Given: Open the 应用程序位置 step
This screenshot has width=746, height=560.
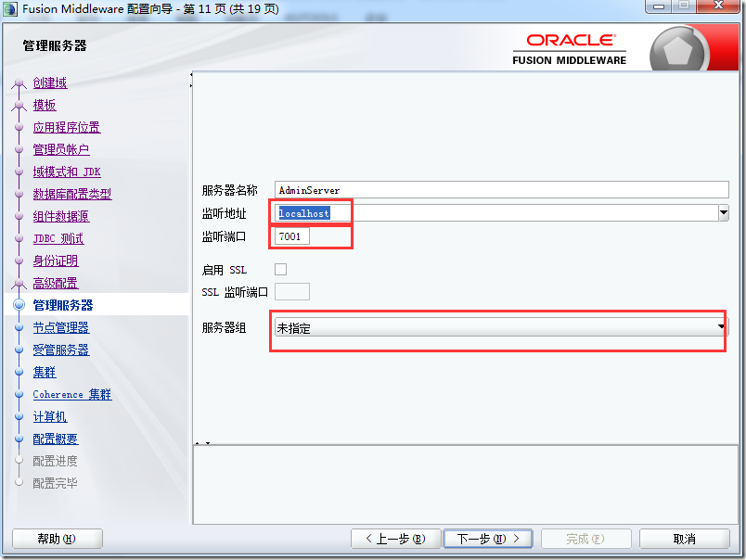Looking at the screenshot, I should pos(67,127).
